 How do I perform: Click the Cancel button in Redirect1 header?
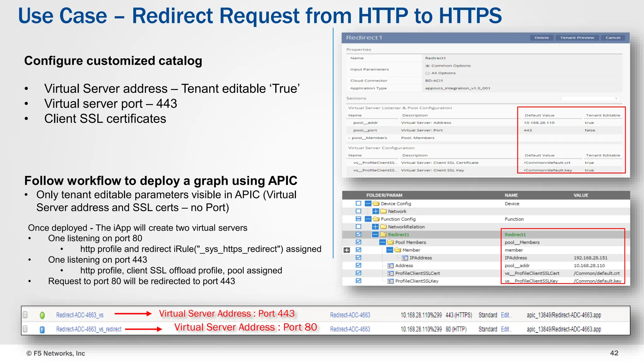click(613, 38)
